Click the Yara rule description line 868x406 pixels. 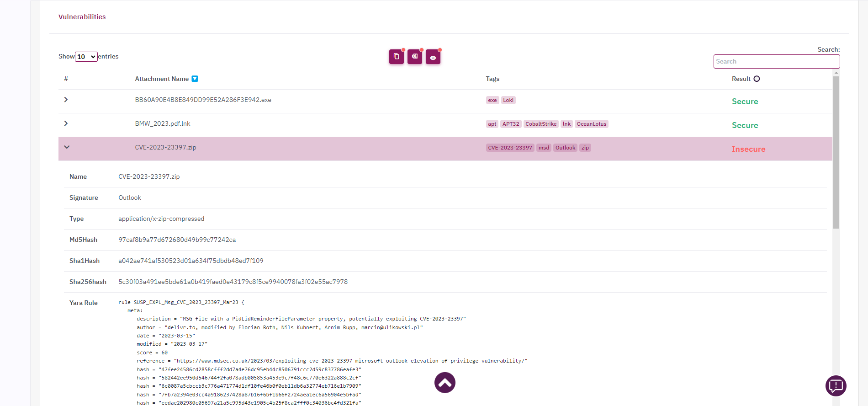click(301, 319)
